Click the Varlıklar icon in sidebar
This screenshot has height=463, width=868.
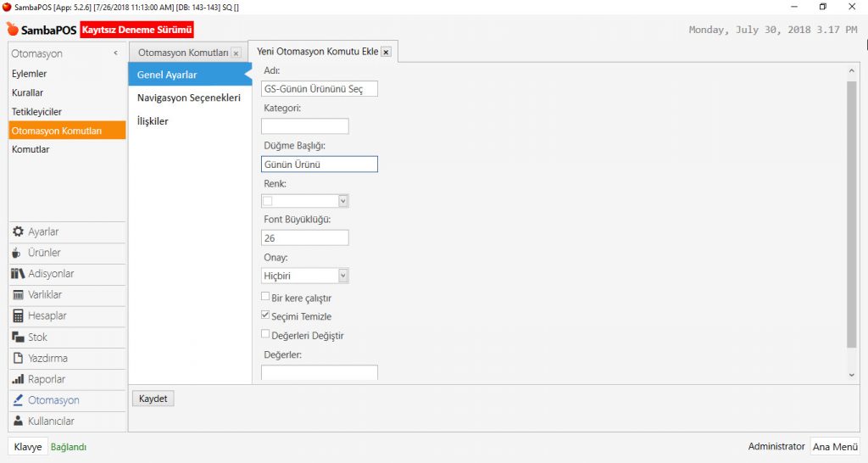18,295
